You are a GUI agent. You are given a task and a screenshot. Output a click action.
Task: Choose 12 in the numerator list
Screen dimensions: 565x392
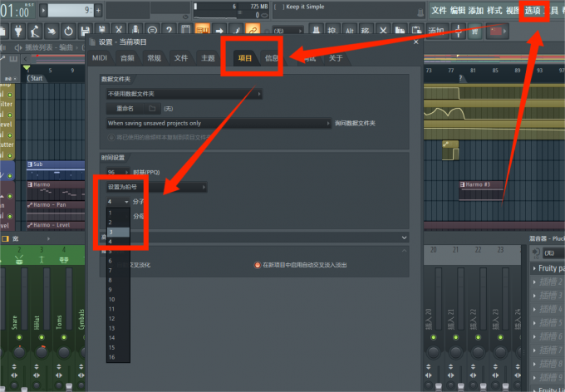[118, 319]
